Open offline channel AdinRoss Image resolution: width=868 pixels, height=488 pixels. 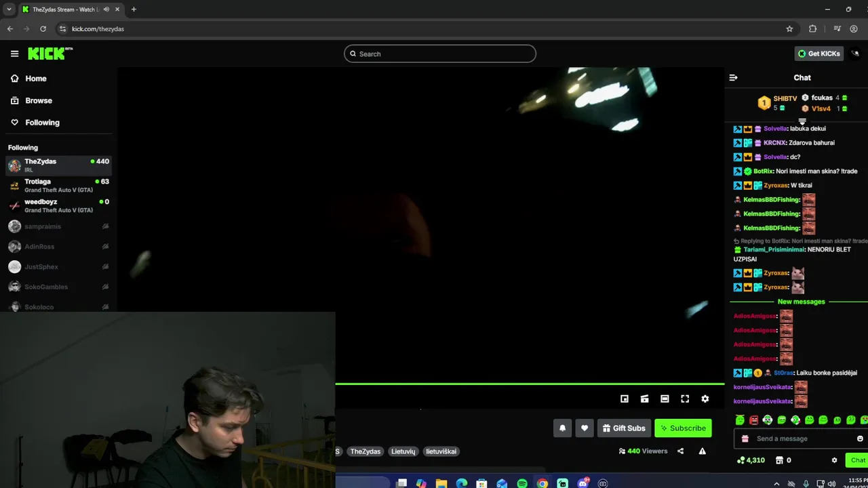click(x=59, y=247)
